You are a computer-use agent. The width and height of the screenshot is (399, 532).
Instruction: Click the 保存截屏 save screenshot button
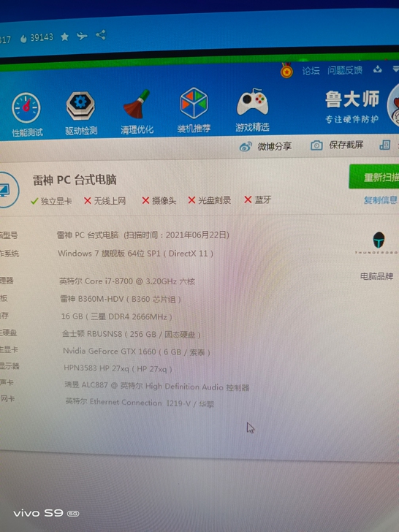337,145
